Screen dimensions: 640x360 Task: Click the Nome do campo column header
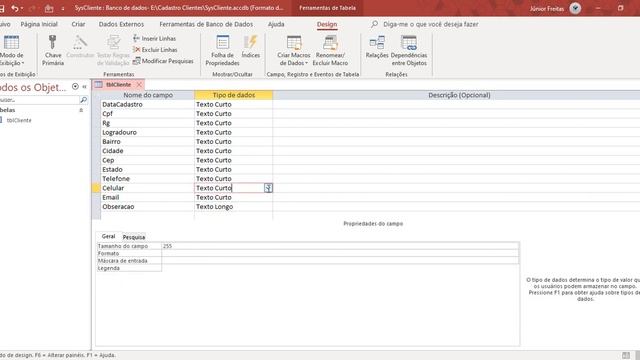[x=148, y=95]
